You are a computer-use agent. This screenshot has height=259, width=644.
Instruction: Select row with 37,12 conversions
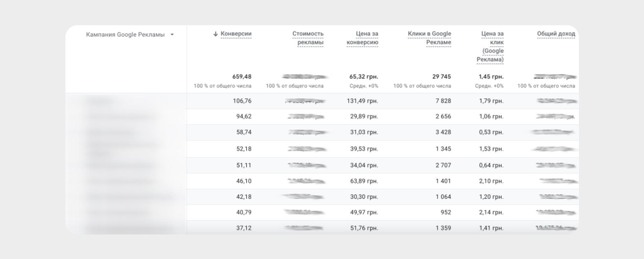(322, 227)
